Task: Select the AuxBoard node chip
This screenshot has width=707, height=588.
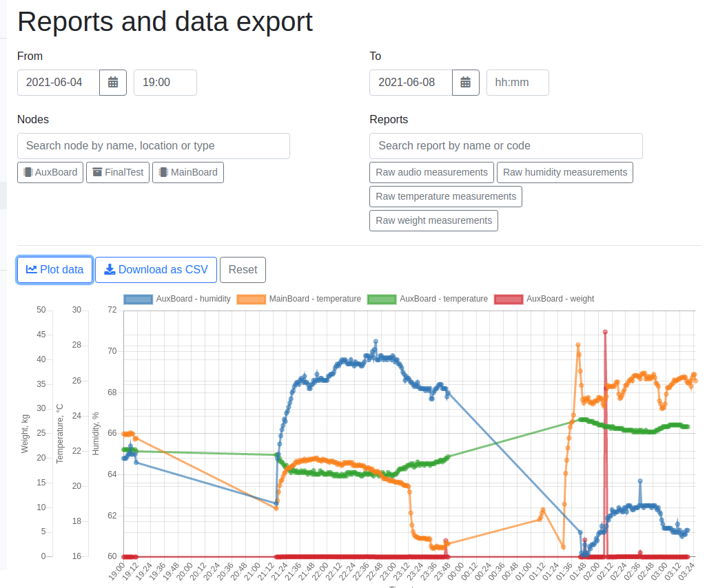Action: coord(50,172)
